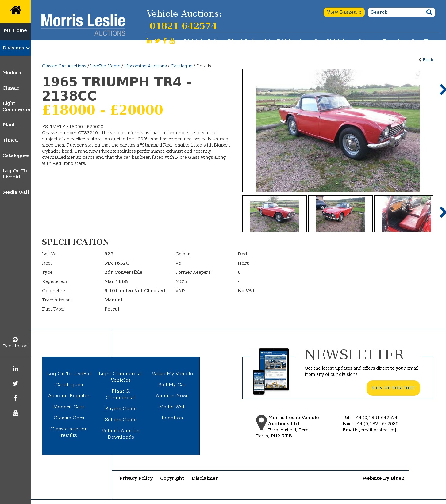446x504 pixels.
Task: Open the header Twitter icon
Action: (x=157, y=41)
